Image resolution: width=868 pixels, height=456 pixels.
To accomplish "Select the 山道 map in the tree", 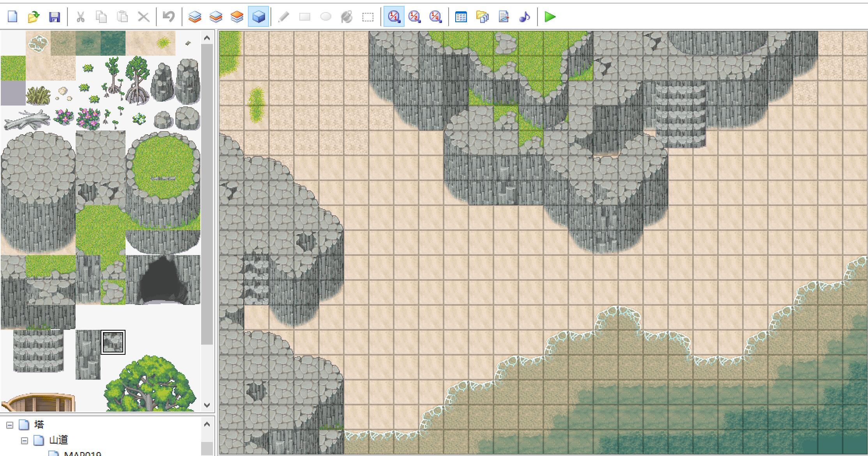I will [x=58, y=440].
